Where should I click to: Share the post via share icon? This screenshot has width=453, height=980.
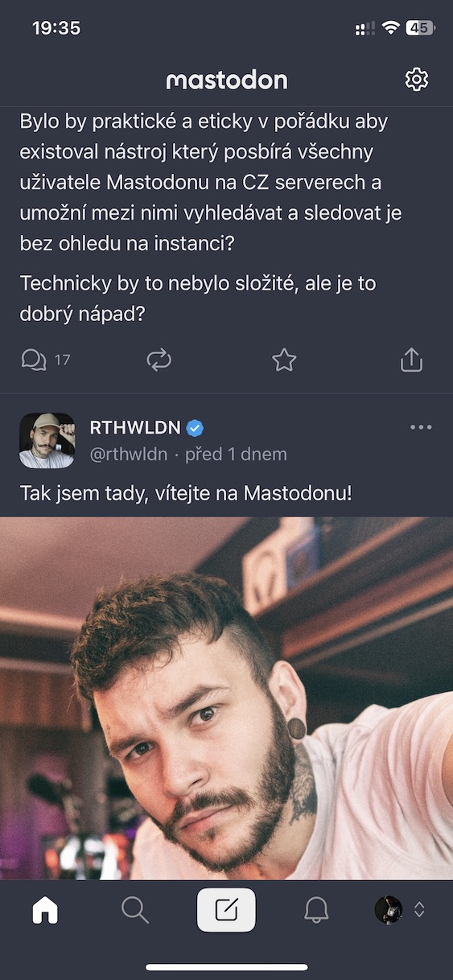411,360
